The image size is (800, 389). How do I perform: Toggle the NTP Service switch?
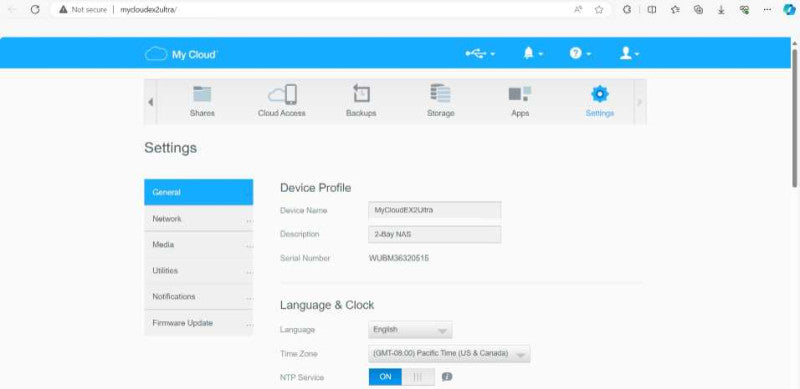tap(402, 377)
